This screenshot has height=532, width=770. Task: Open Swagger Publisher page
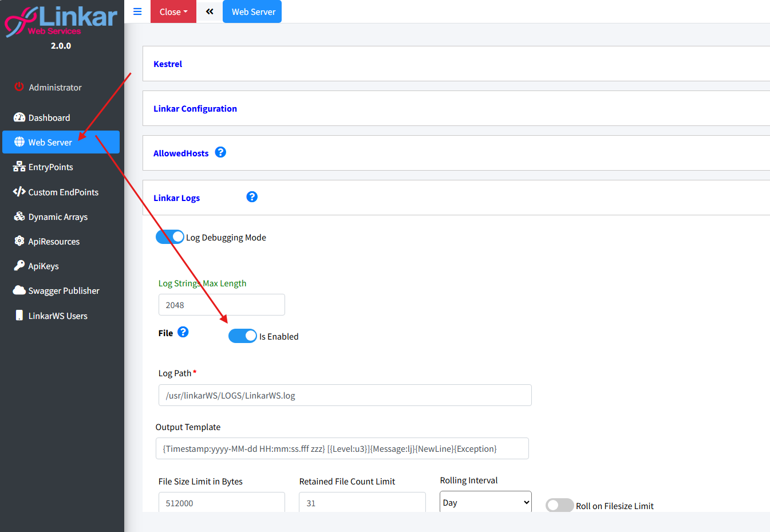64,291
